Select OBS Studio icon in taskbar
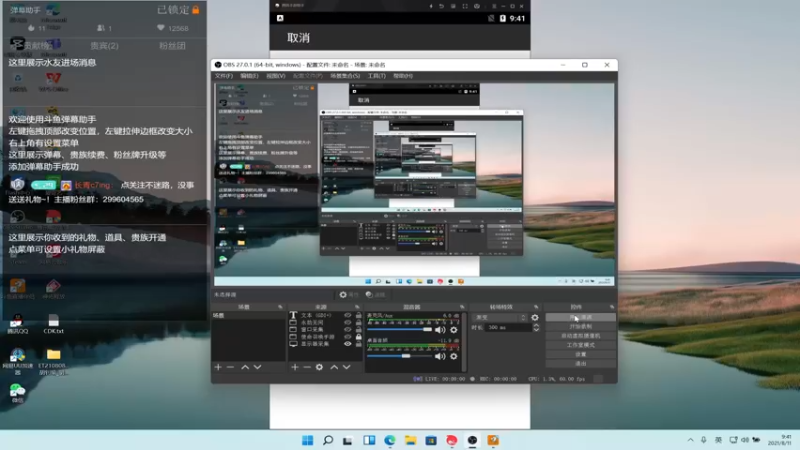 click(472, 440)
